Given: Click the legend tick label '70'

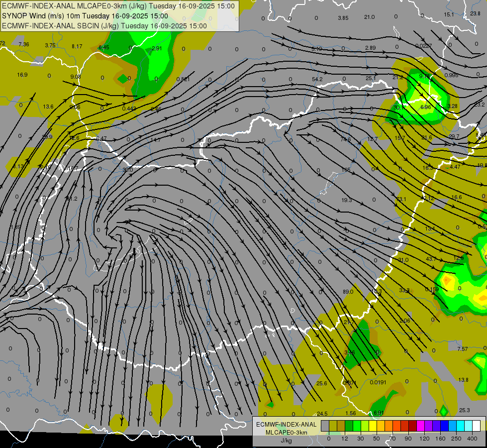Looking at the screenshot, I should coord(392,439).
